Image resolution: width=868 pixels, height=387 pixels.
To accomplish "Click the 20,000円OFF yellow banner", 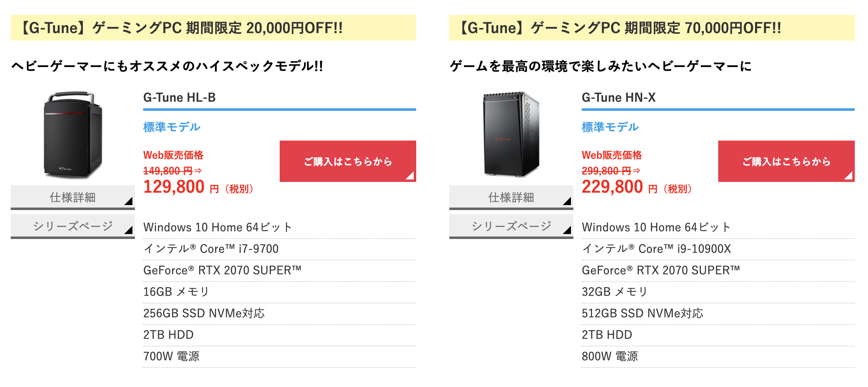I will [x=213, y=28].
